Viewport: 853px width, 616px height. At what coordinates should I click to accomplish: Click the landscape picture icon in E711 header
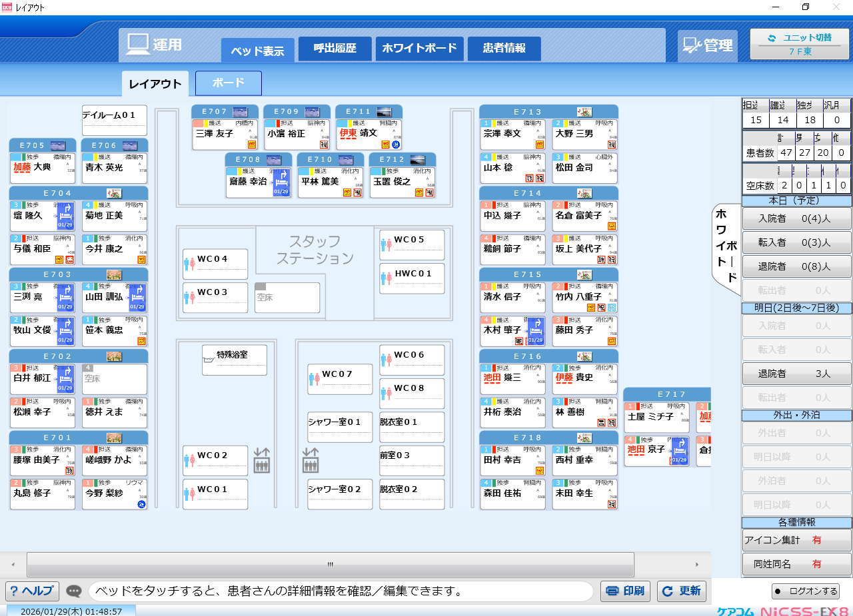384,112
